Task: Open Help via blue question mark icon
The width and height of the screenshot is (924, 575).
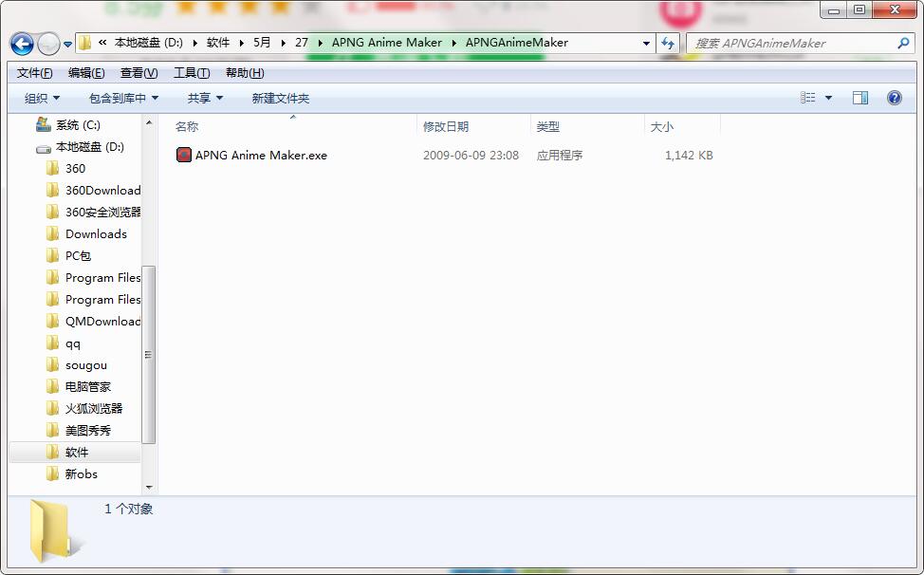Action: pos(894,98)
